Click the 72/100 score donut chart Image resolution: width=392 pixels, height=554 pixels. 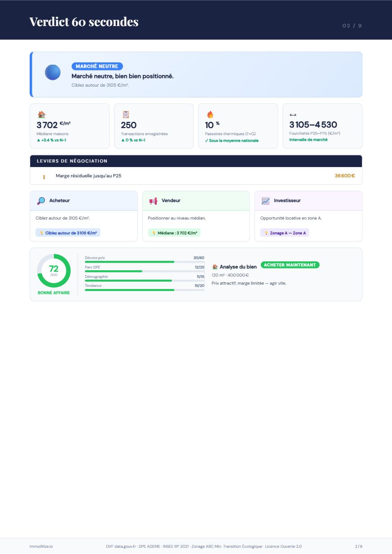pos(53,271)
